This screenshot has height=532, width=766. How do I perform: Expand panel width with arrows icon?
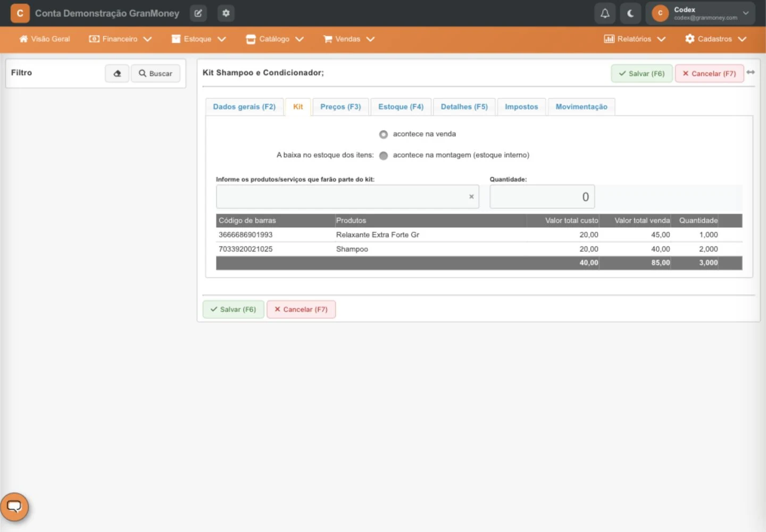(751, 72)
